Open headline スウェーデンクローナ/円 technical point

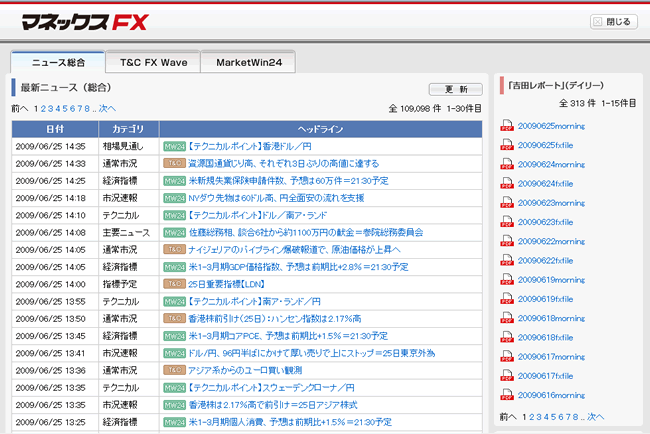click(271, 388)
